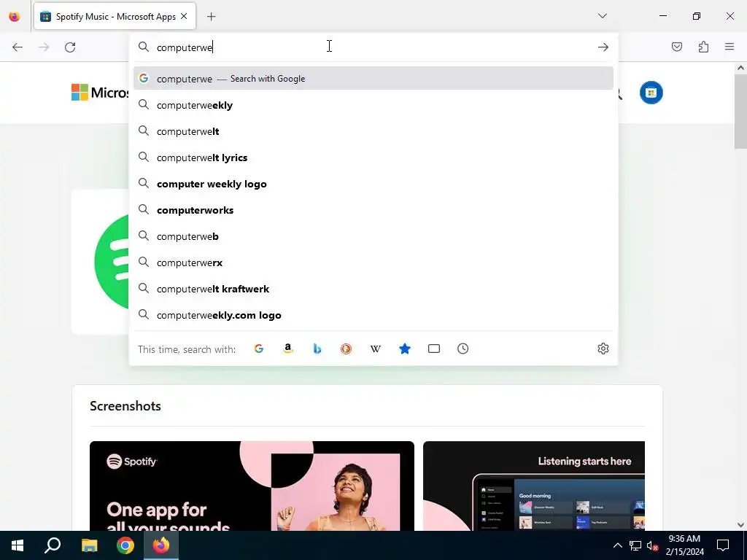The image size is (747, 560).
Task: Choose 'computerweekly' suggestion
Action: click(x=373, y=105)
